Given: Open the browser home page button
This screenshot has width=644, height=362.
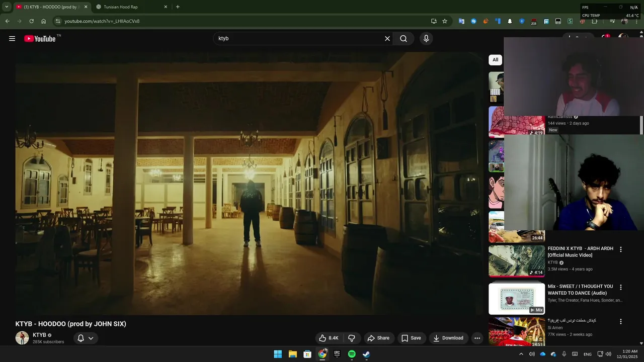Looking at the screenshot, I should point(43,21).
